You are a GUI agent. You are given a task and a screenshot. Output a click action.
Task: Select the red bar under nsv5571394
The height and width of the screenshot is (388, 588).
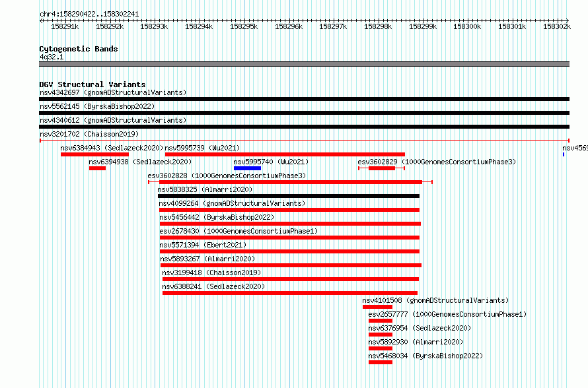pos(289,251)
